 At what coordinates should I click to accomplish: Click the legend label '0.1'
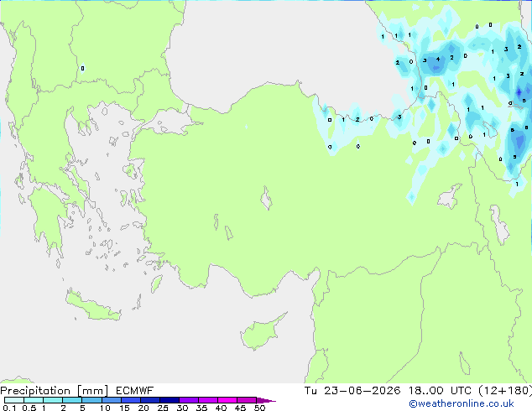9,408
